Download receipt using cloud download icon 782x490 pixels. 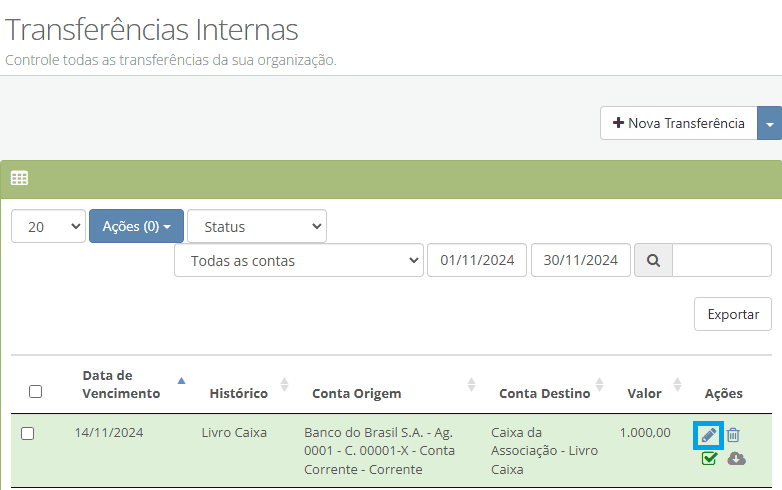(737, 458)
